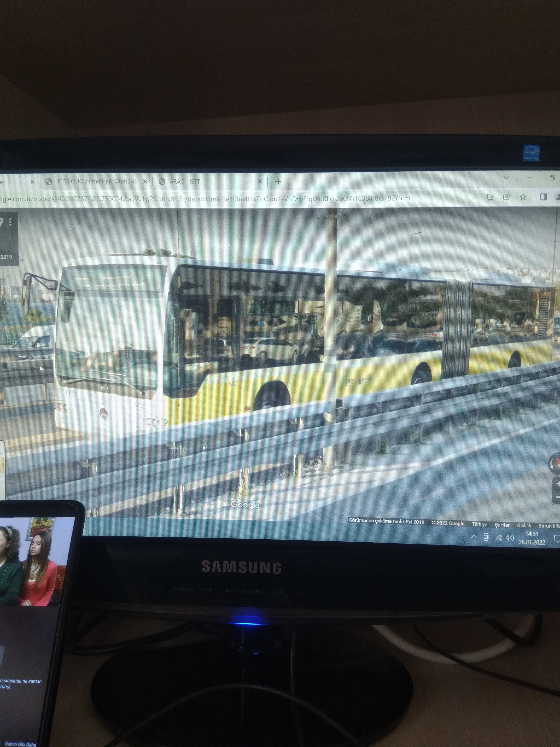Screen dimensions: 560x747
Task: Open a new browser tab
Action: [x=278, y=182]
